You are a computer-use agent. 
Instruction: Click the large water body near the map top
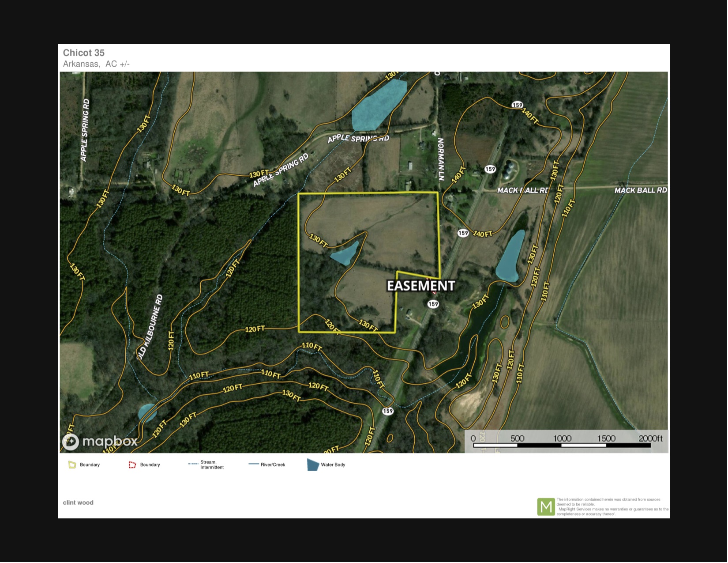[x=377, y=106]
